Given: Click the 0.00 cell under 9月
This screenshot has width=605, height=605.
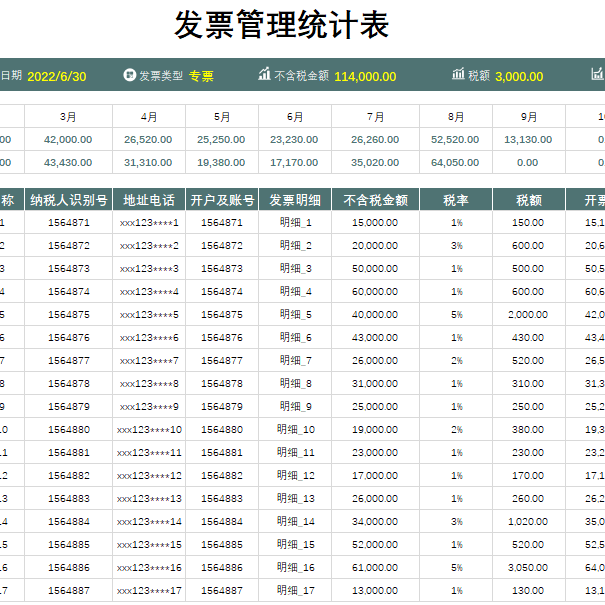Looking at the screenshot, I should pos(529,162).
